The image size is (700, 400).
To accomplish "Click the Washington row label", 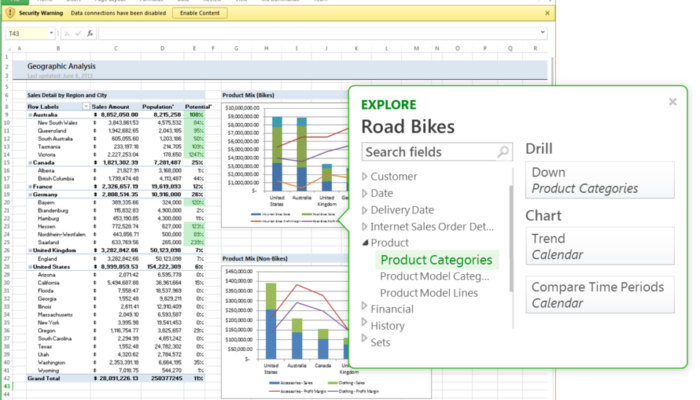I will (x=51, y=362).
